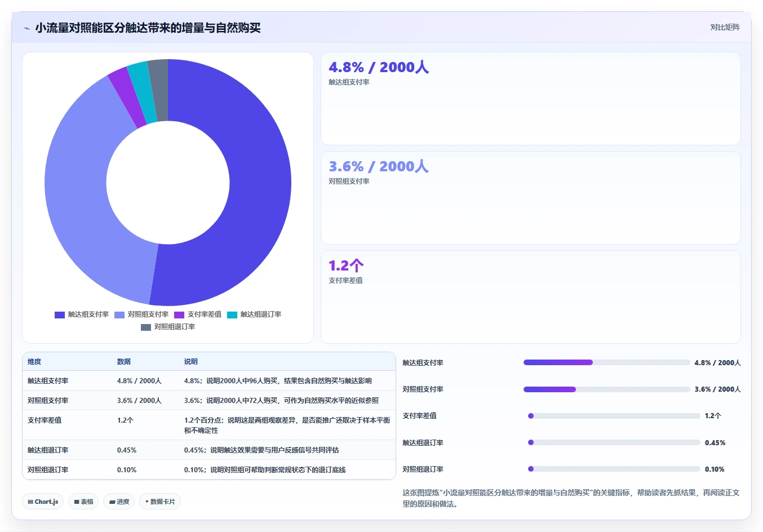This screenshot has height=532, width=763.
Task: Click the 0.10% progress value label
Action: click(x=715, y=469)
